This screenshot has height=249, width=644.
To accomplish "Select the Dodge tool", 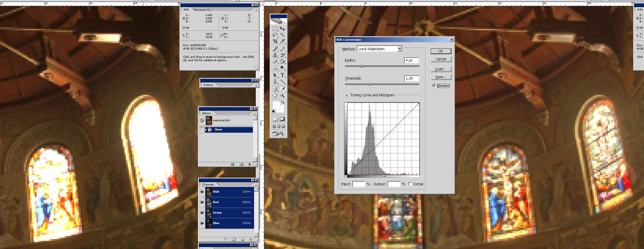I will point(282,68).
